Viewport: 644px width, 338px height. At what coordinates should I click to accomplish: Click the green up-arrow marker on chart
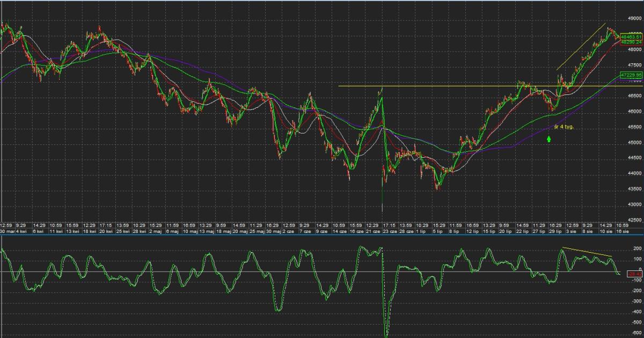click(x=548, y=139)
